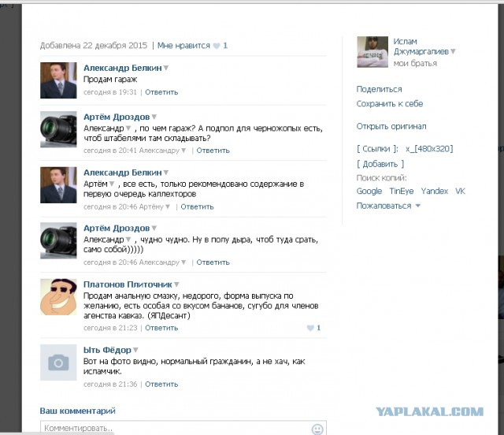Click Ответить on the 21:36 comment
This screenshot has width=504, height=435.
click(x=161, y=385)
